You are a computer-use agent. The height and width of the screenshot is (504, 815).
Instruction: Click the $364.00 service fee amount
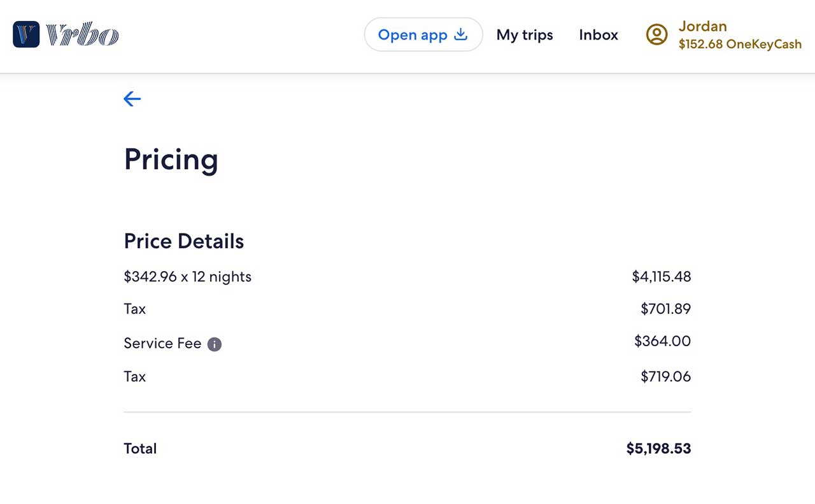662,341
